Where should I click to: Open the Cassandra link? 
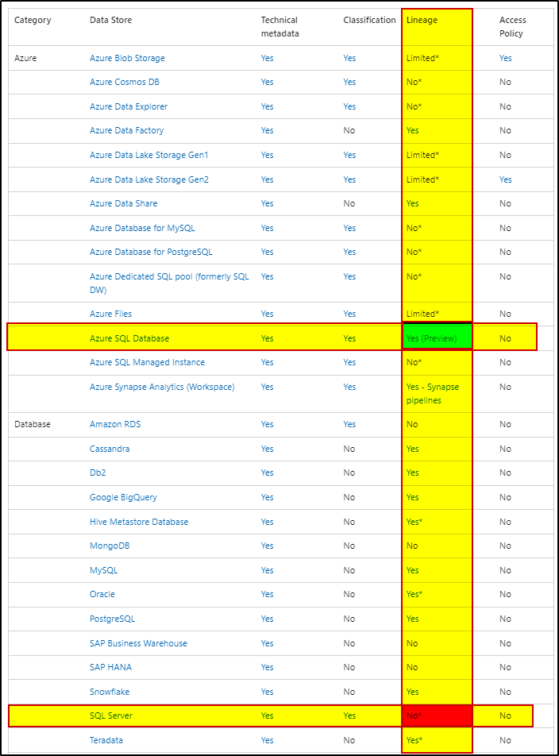tap(110, 449)
